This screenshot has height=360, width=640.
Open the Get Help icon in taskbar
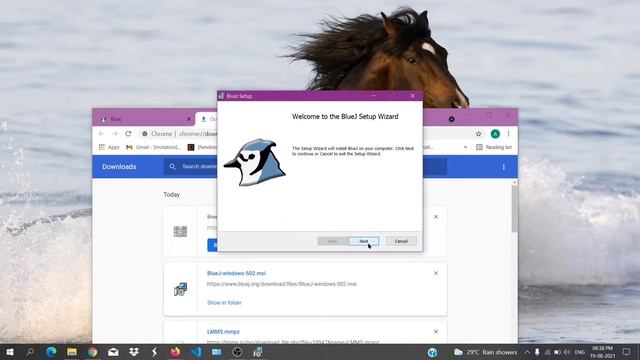coord(432,352)
